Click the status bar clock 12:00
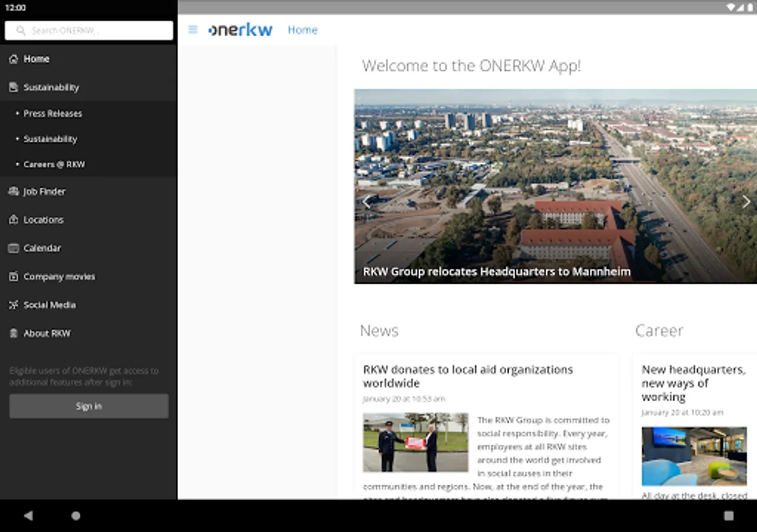 click(15, 8)
